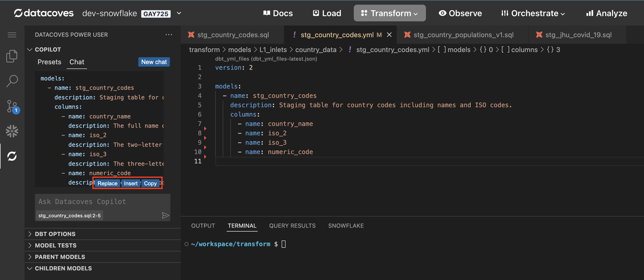Switch to the Chat tab
644x280 pixels.
point(77,62)
